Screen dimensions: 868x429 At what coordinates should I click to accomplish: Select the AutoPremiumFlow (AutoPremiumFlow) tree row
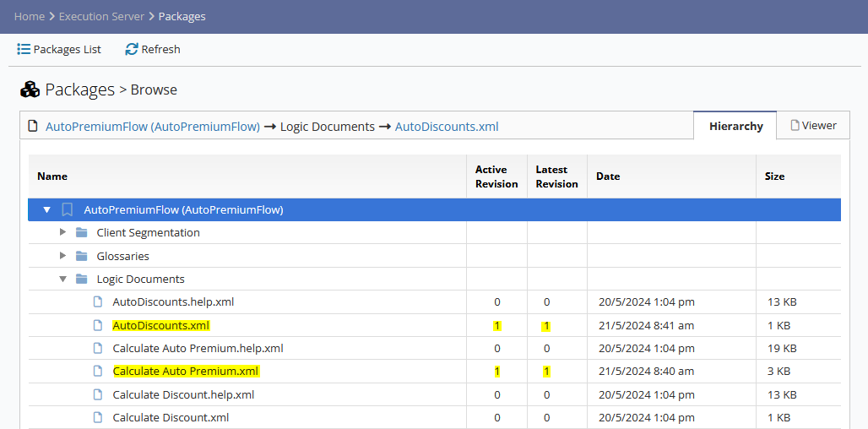[x=434, y=209]
